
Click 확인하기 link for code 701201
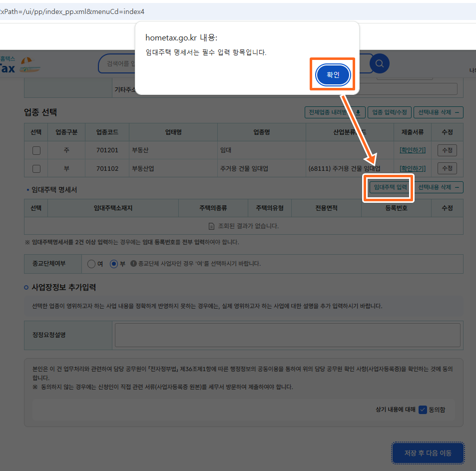412,150
